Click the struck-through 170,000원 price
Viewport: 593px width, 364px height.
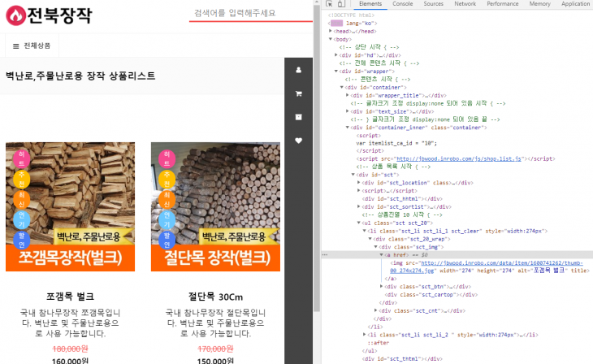(x=215, y=349)
